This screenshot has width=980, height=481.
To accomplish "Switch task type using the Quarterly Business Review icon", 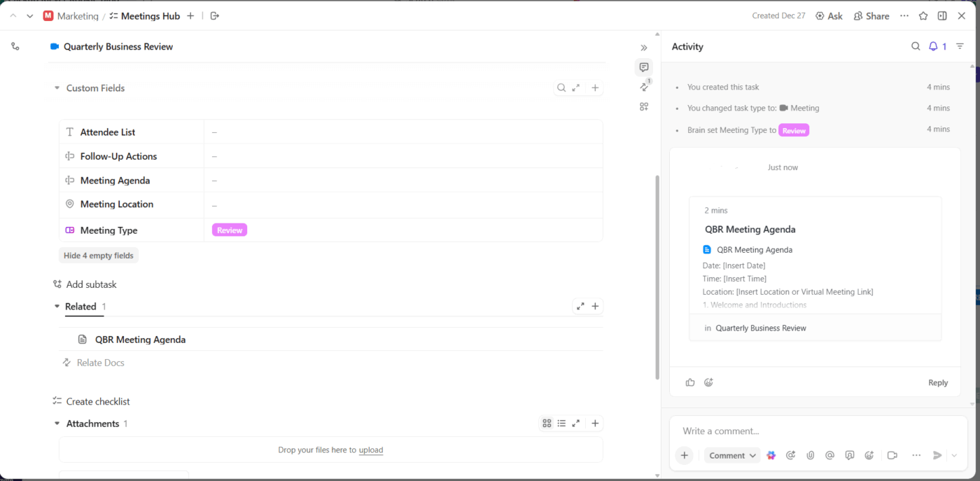I will [55, 46].
